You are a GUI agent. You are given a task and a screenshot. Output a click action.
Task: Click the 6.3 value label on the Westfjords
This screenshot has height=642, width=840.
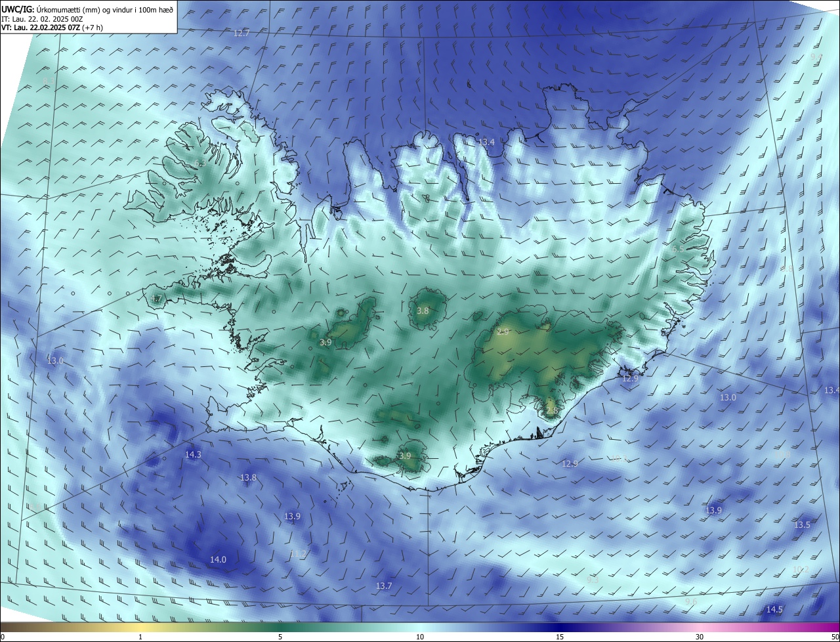(200, 163)
